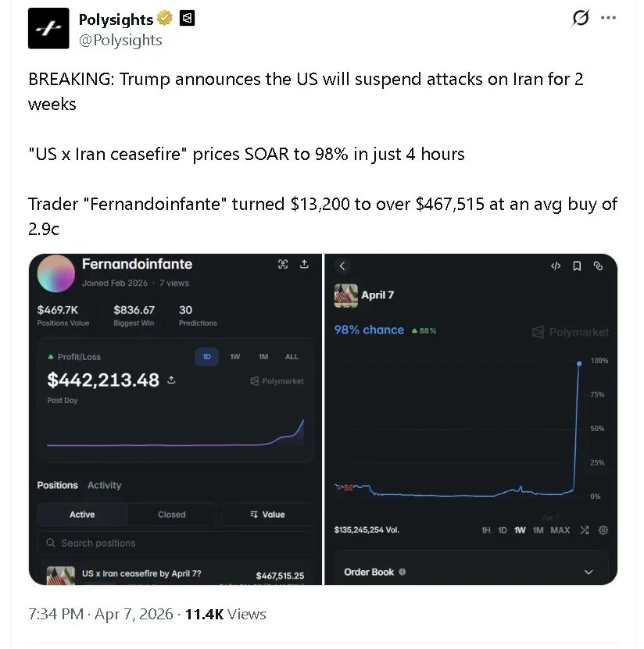Open the Value sort dropdown

click(267, 515)
